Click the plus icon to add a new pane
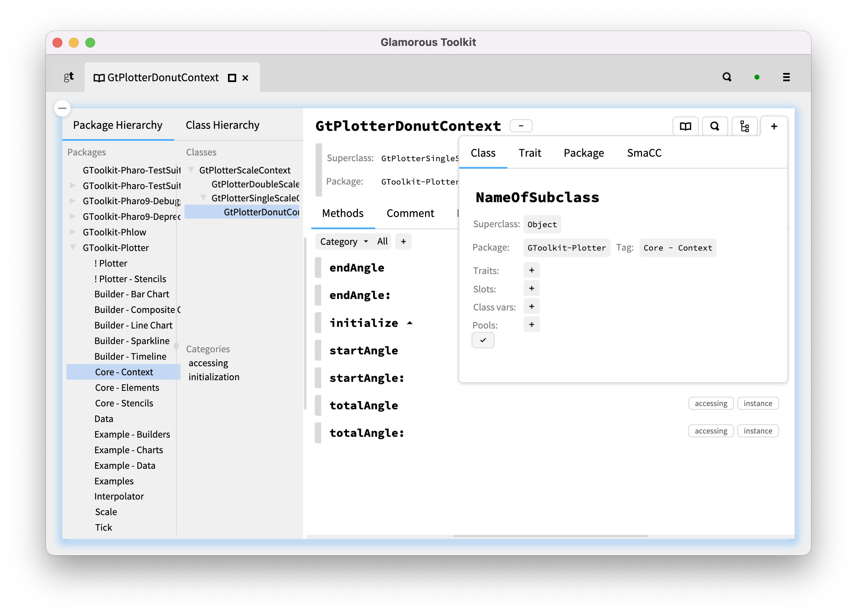This screenshot has width=857, height=616. click(x=774, y=126)
